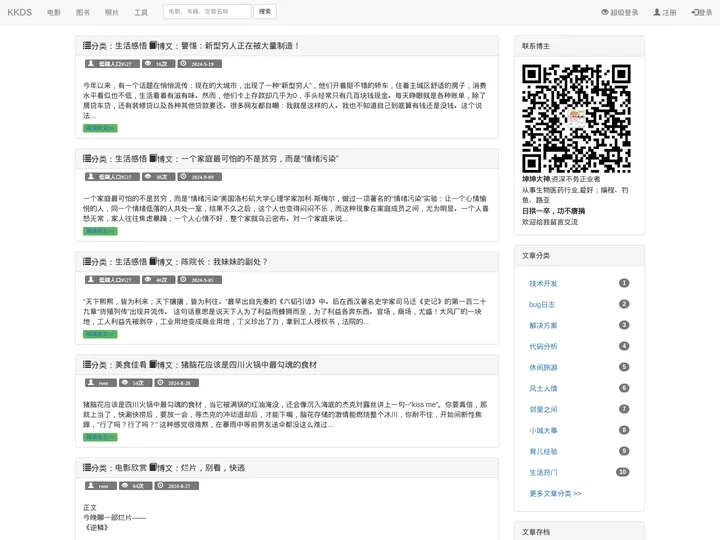Open the post 烂片，别看，快逃

213,467
